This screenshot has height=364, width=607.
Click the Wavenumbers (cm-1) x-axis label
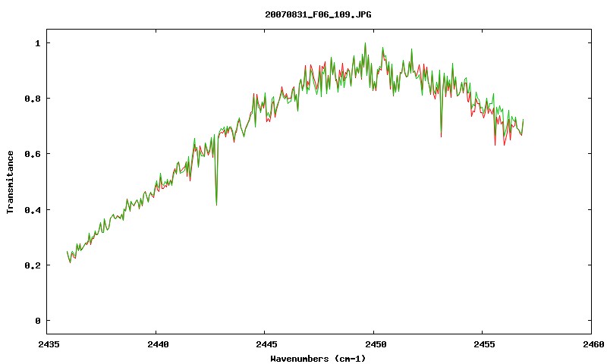tap(318, 359)
